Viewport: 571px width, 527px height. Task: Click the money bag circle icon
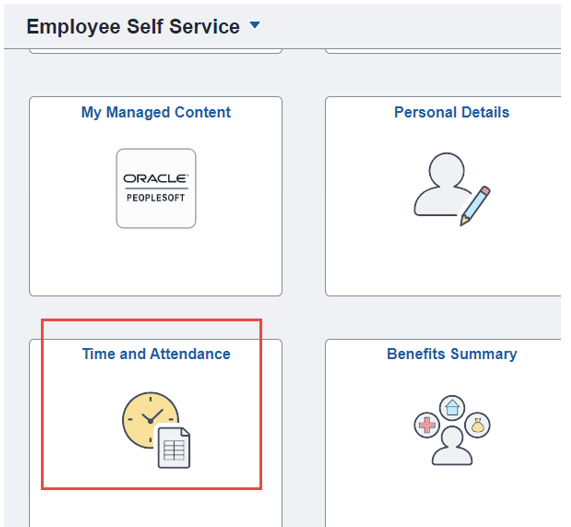click(x=477, y=425)
